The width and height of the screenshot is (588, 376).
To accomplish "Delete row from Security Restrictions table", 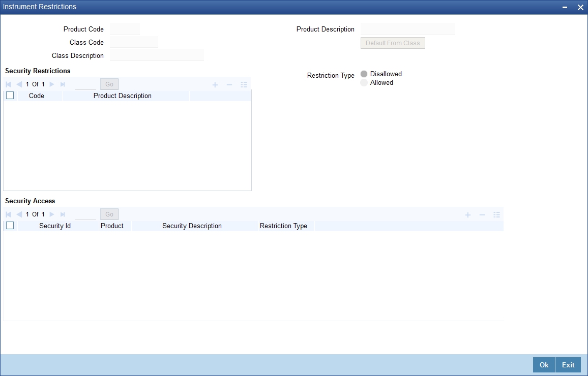I will pos(229,85).
